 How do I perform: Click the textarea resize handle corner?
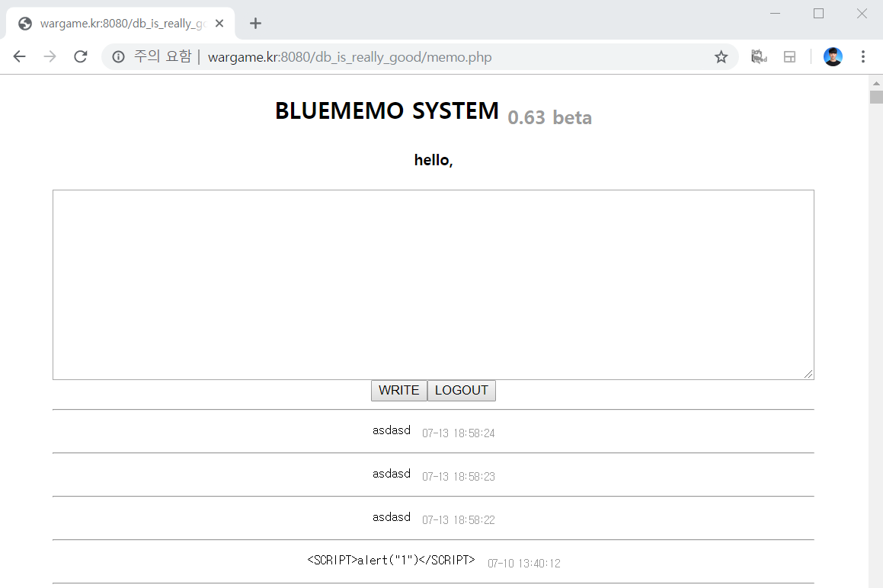pos(808,374)
